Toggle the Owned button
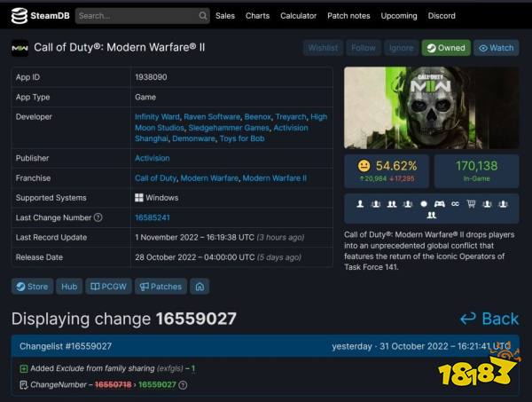 pos(446,48)
